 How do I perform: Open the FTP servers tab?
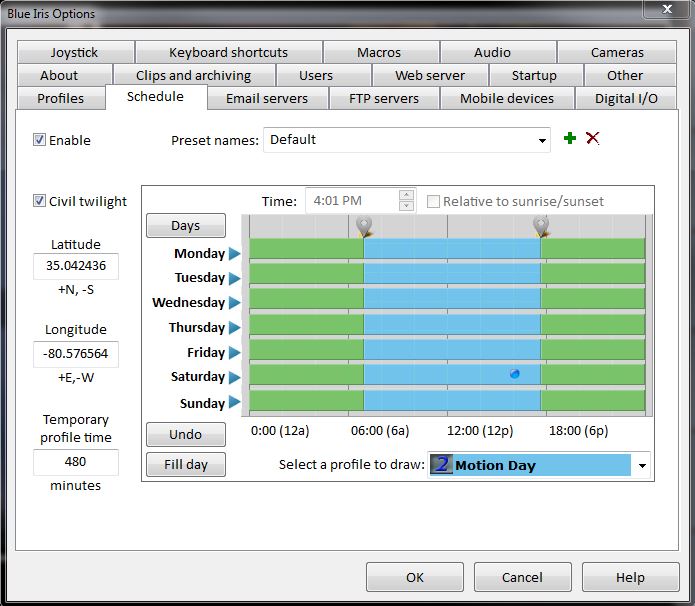coord(384,98)
